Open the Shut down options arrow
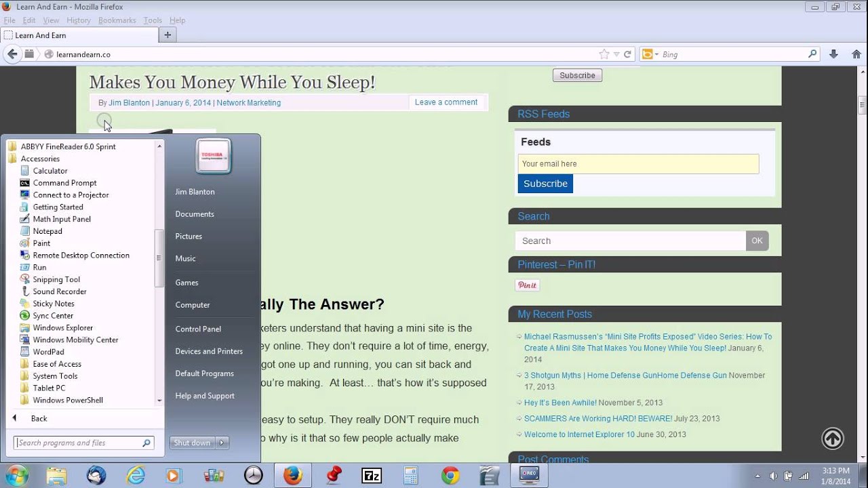The width and height of the screenshot is (868, 488). 222,443
